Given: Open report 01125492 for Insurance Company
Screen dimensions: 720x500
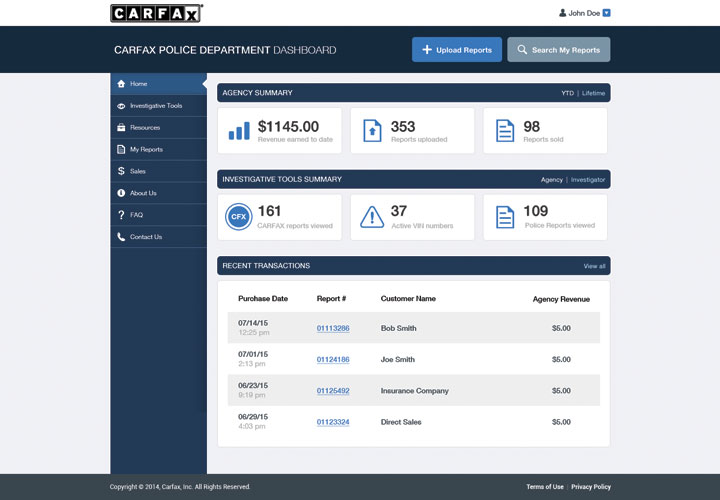Looking at the screenshot, I should click(333, 391).
